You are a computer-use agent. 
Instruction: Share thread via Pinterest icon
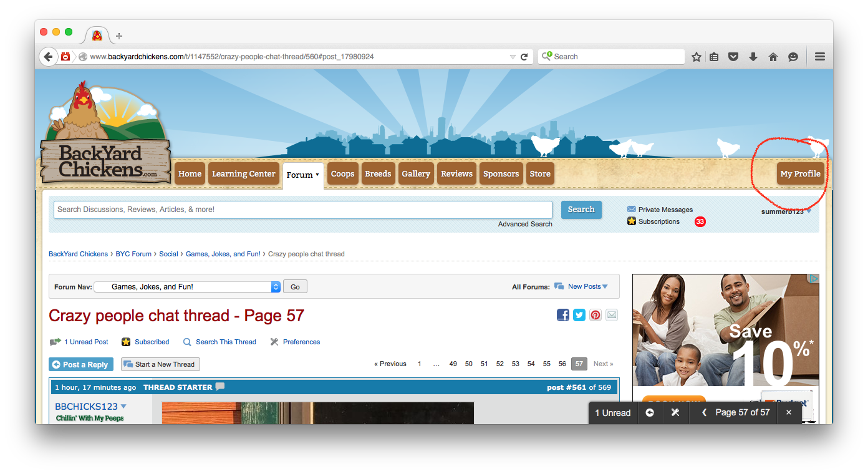pyautogui.click(x=596, y=315)
